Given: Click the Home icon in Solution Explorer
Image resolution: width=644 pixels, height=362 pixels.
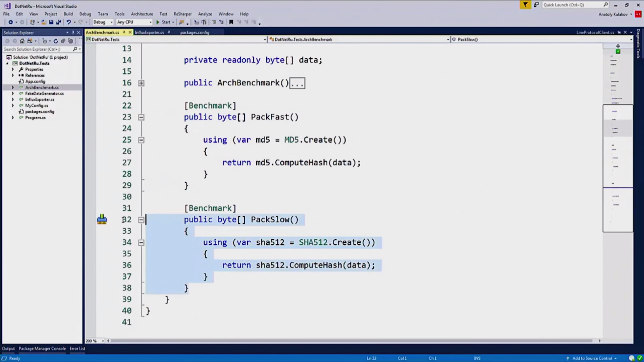Looking at the screenshot, I should pyautogui.click(x=22, y=41).
